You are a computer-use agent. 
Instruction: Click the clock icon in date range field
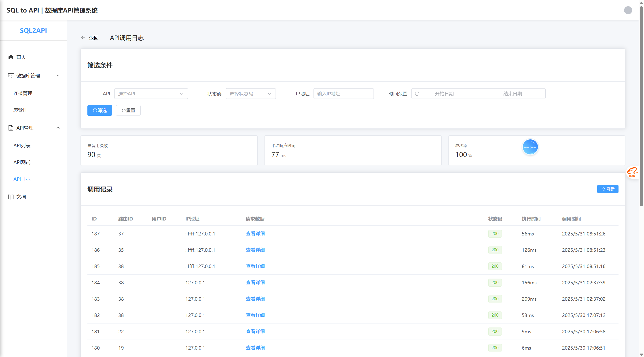(417, 94)
